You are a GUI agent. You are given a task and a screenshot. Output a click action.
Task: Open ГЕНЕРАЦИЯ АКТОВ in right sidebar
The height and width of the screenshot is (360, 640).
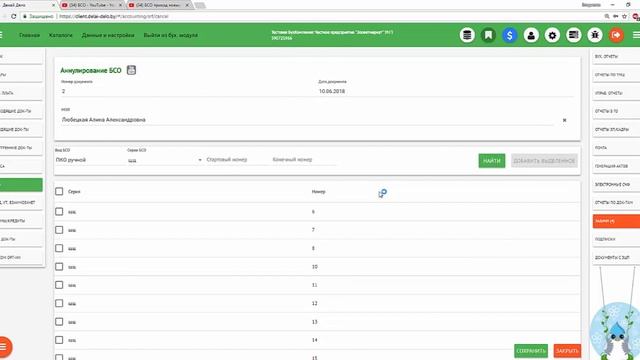point(616,166)
